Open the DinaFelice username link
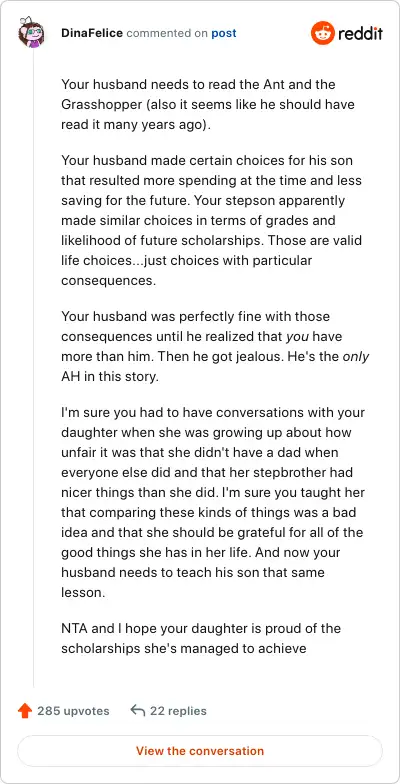Image resolution: width=400 pixels, height=784 pixels. 92,34
